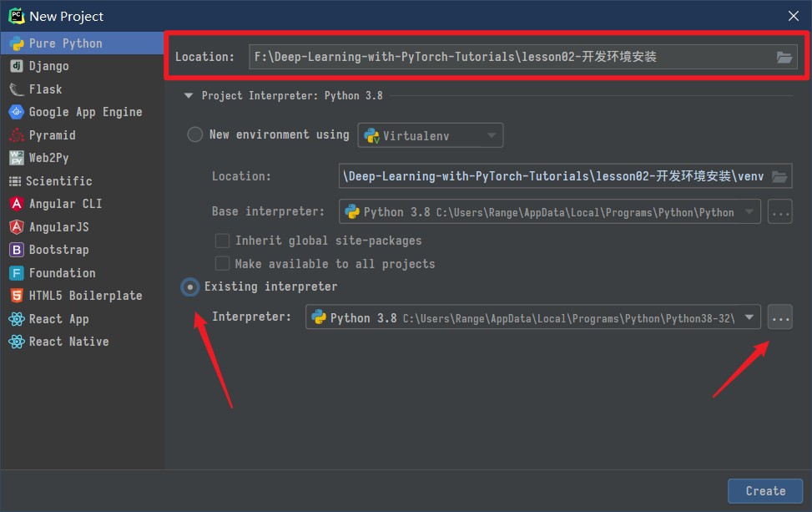Viewport: 812px width, 512px height.
Task: Select Google App Engine project type
Action: coord(83,112)
